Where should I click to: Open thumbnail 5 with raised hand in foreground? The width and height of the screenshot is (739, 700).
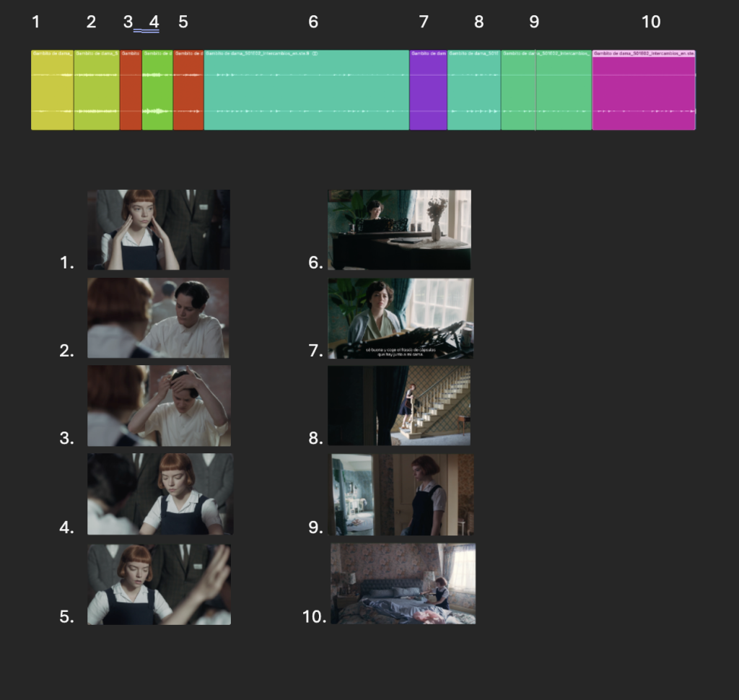click(159, 585)
